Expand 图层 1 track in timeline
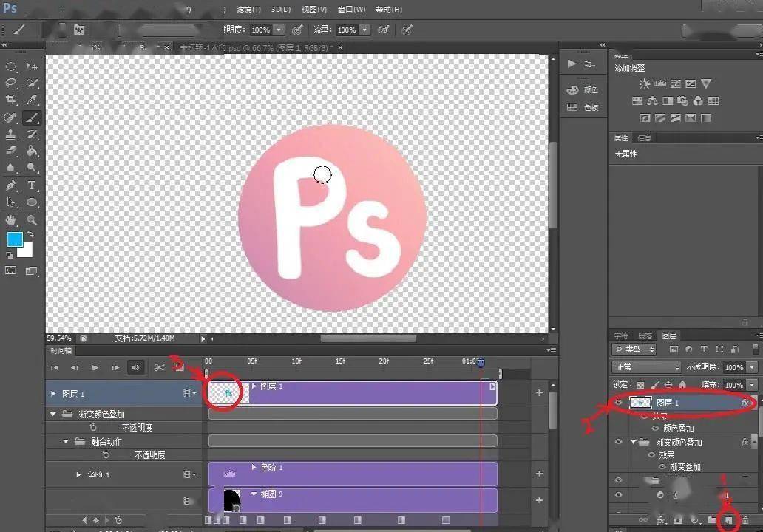This screenshot has width=763, height=532. click(x=53, y=393)
